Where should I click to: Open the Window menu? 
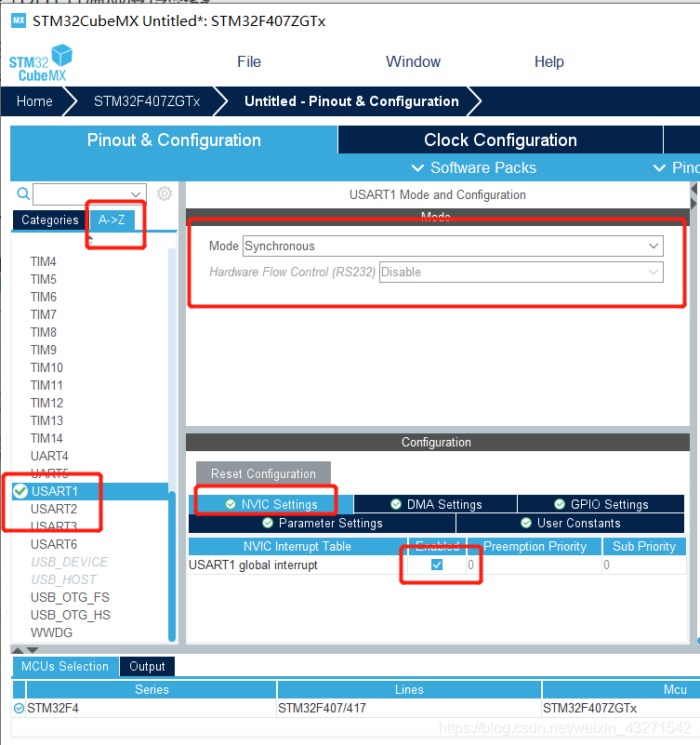(413, 61)
